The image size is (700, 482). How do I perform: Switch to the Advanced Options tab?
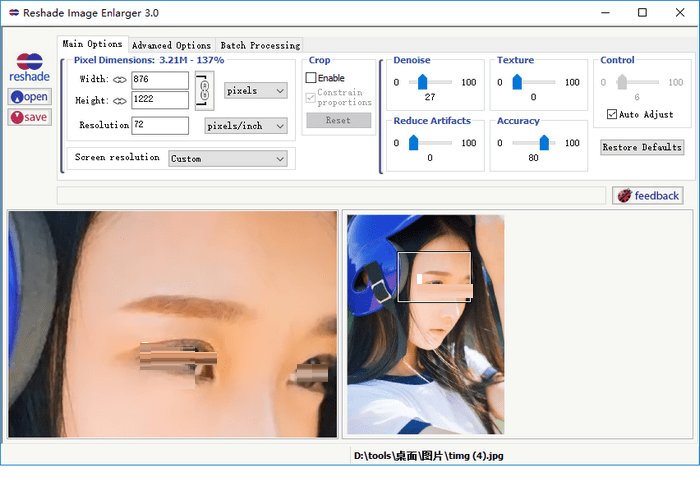tap(171, 45)
